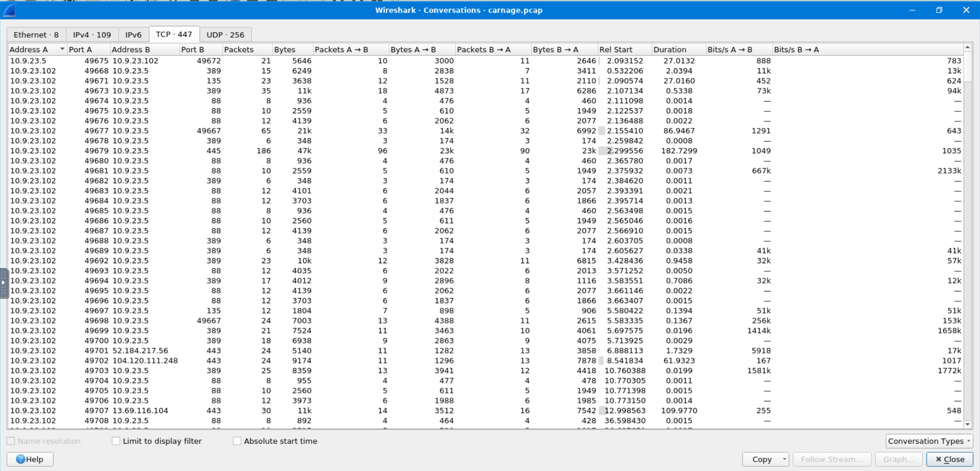Screen dimensions: 980x471
Task: Enable Limit to display filter
Action: [x=116, y=441]
